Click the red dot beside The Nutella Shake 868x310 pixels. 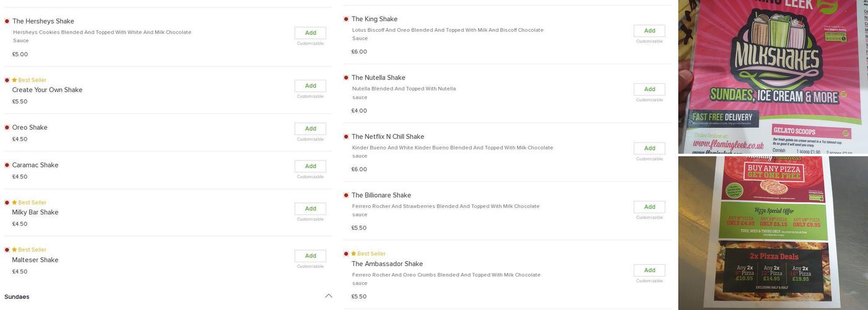coord(346,77)
